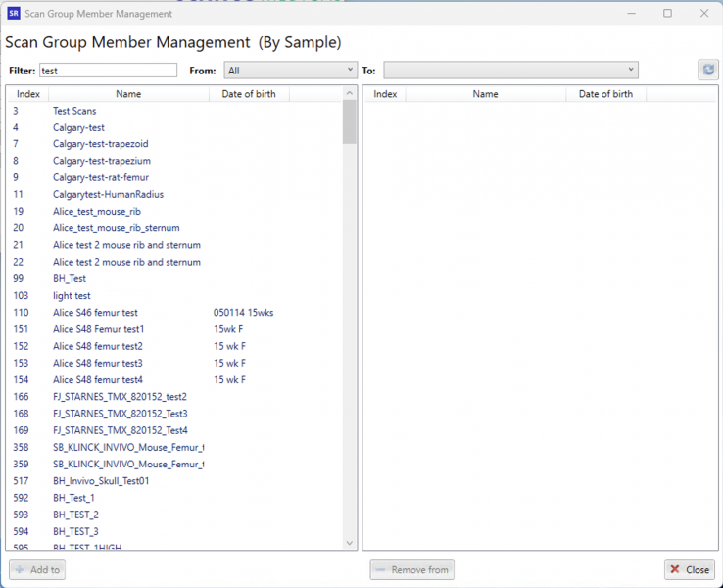Select the Alice S48 femur test3 row
Viewport: 723px width, 588px height.
click(x=175, y=363)
